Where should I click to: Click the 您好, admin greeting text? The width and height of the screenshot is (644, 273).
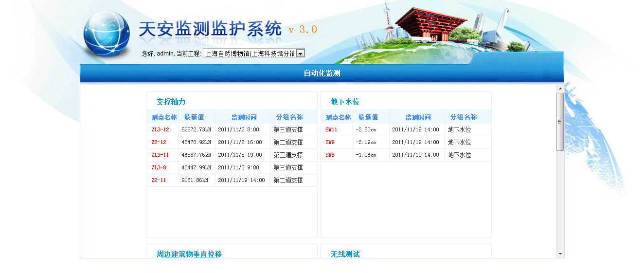coord(158,54)
